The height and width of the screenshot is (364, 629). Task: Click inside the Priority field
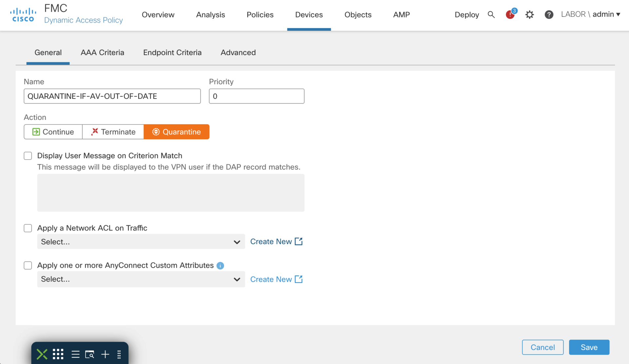(x=257, y=96)
